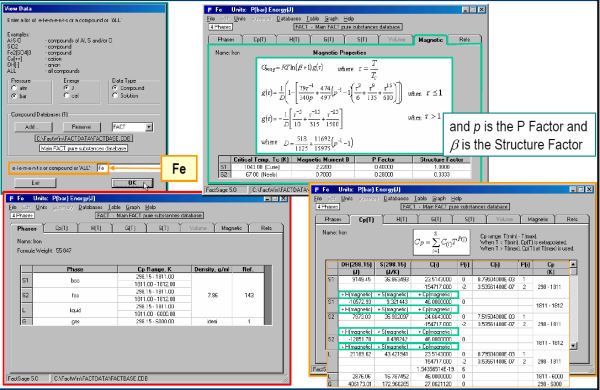Screen dimensions: 600x390
Task: Open the S(T) tab in the Cp(T) window
Action: pos(470,219)
